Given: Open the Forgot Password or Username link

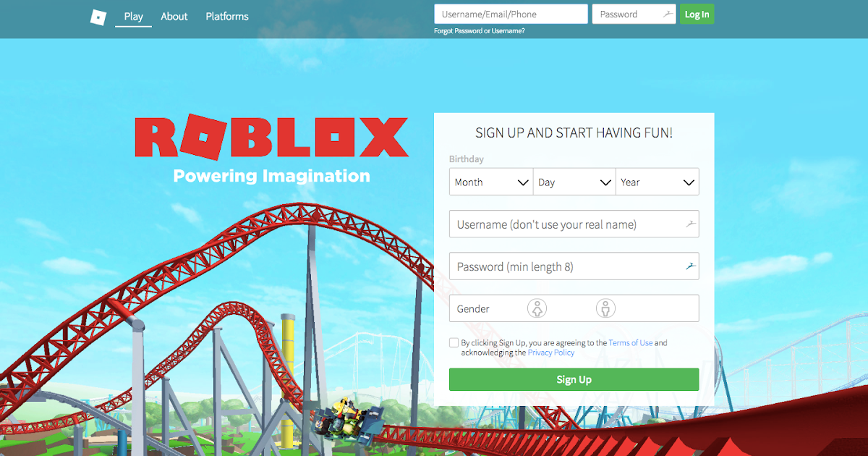Looking at the screenshot, I should coord(480,31).
